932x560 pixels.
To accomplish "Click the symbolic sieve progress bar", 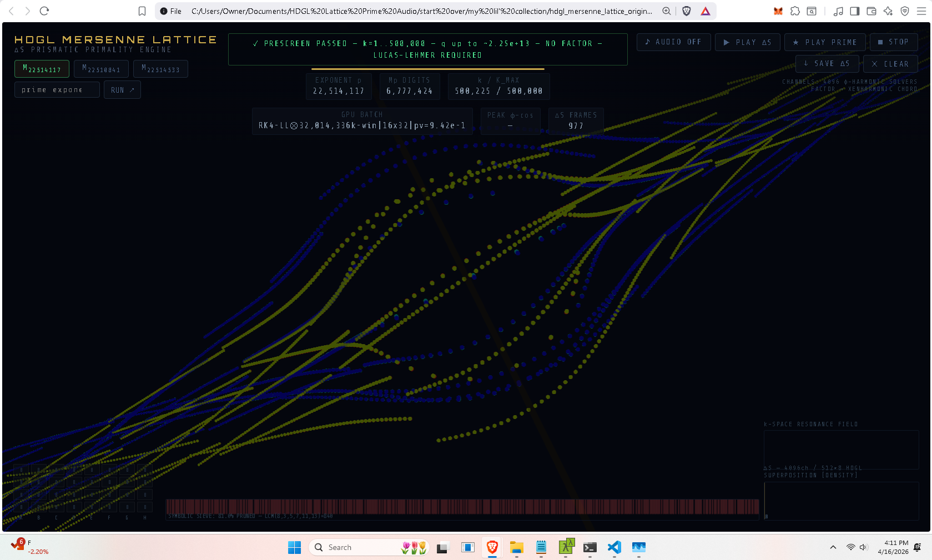I will 462,506.
